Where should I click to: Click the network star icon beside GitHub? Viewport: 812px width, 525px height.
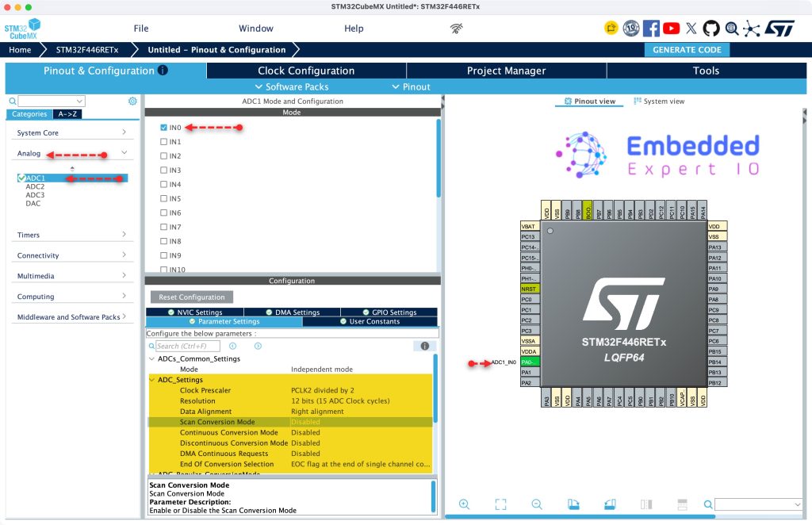751,29
